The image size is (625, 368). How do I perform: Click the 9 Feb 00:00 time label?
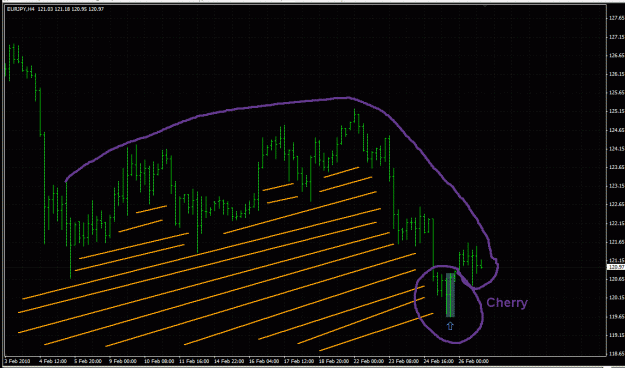(x=123, y=361)
